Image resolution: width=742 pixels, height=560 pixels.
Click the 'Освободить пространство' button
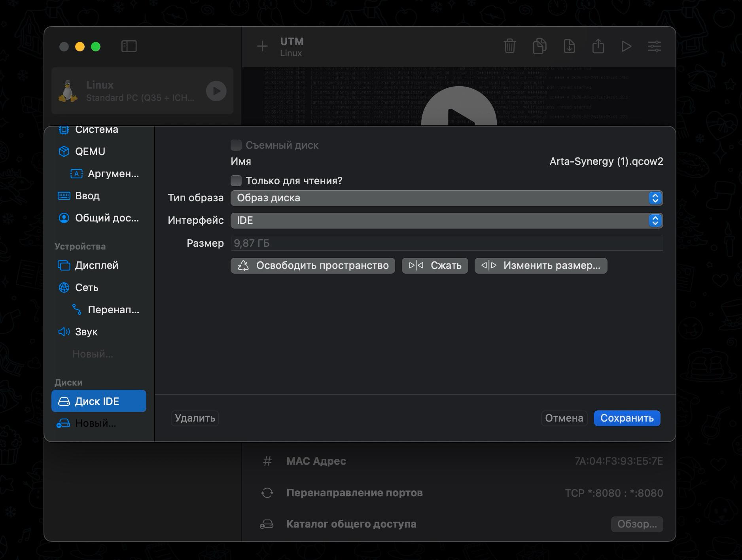tap(312, 266)
